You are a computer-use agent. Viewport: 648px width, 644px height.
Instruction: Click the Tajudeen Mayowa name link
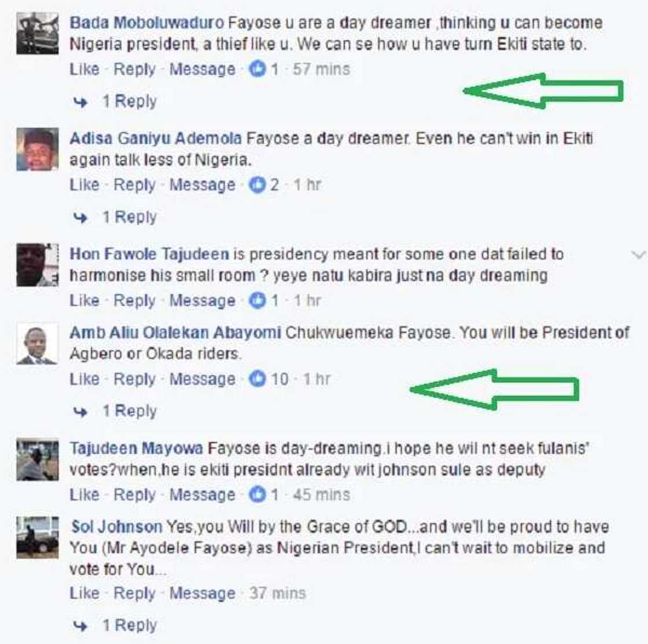pos(137,448)
